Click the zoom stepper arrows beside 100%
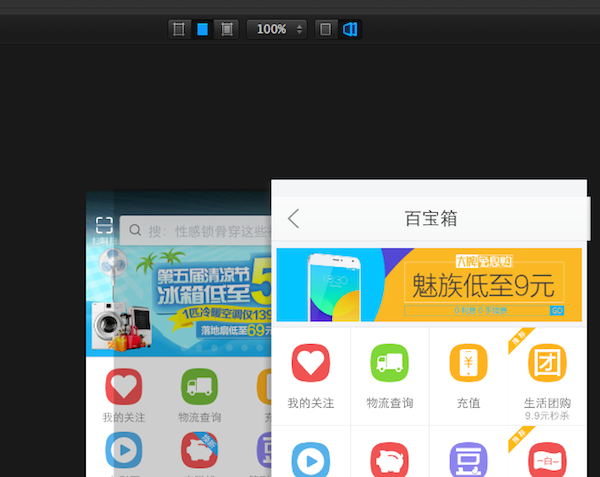 299,29
